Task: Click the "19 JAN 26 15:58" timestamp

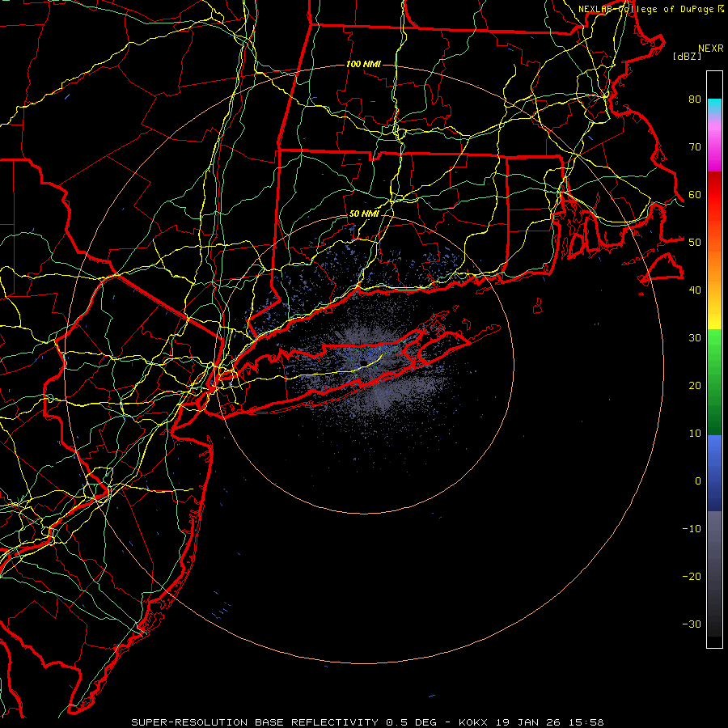Action: coord(549,722)
